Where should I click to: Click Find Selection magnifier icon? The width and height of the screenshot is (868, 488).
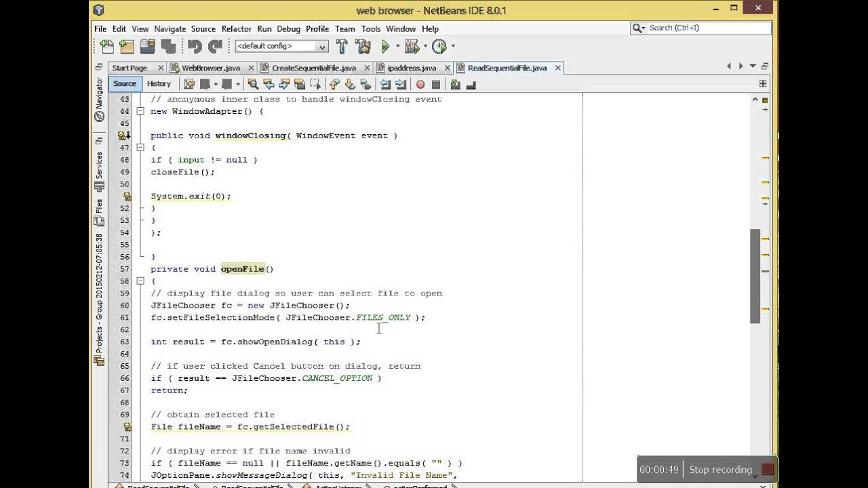coord(253,84)
